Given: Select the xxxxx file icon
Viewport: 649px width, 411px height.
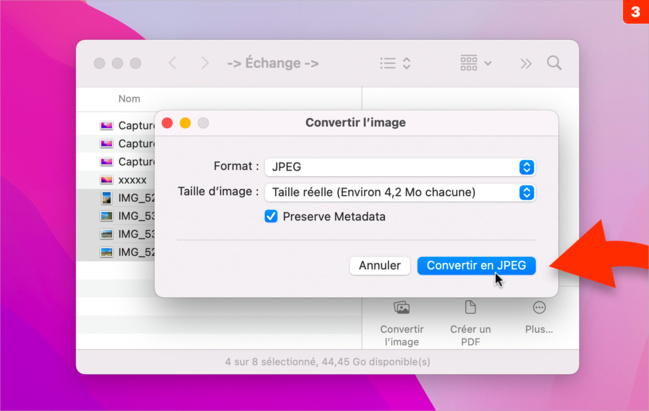Looking at the screenshot, I should (x=106, y=180).
